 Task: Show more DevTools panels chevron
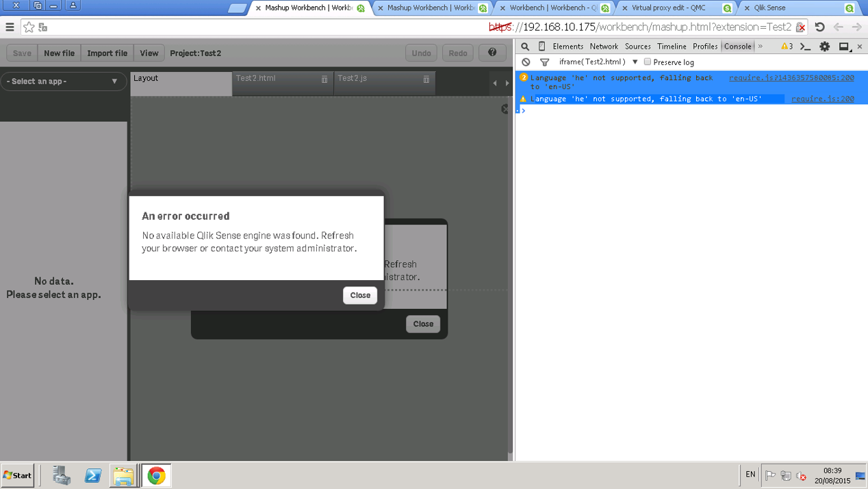[x=760, y=47]
